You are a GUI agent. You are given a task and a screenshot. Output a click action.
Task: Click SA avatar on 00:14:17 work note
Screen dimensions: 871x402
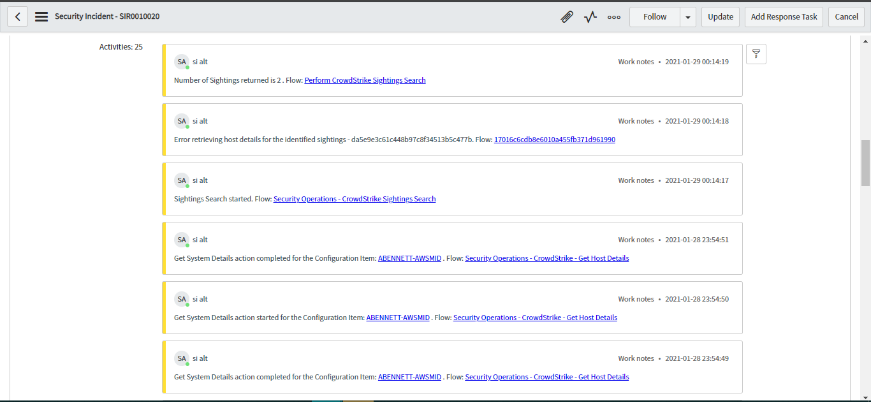[181, 180]
